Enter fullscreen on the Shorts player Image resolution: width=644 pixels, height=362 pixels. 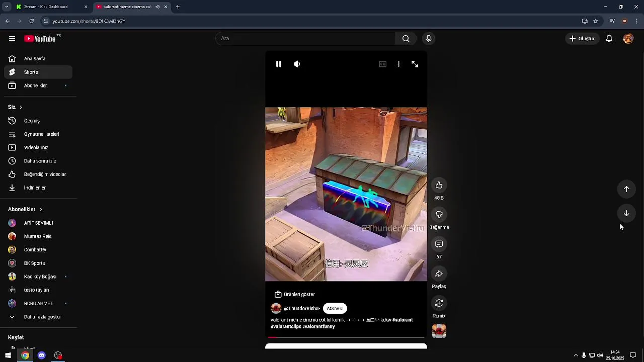(415, 64)
